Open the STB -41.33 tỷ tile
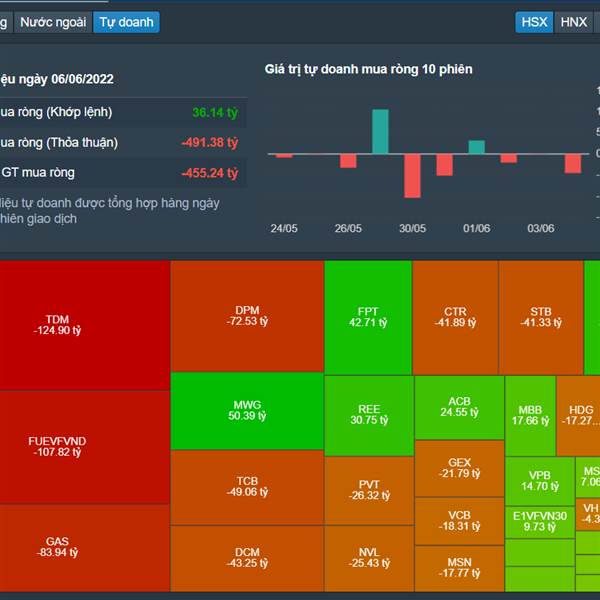 541,317
